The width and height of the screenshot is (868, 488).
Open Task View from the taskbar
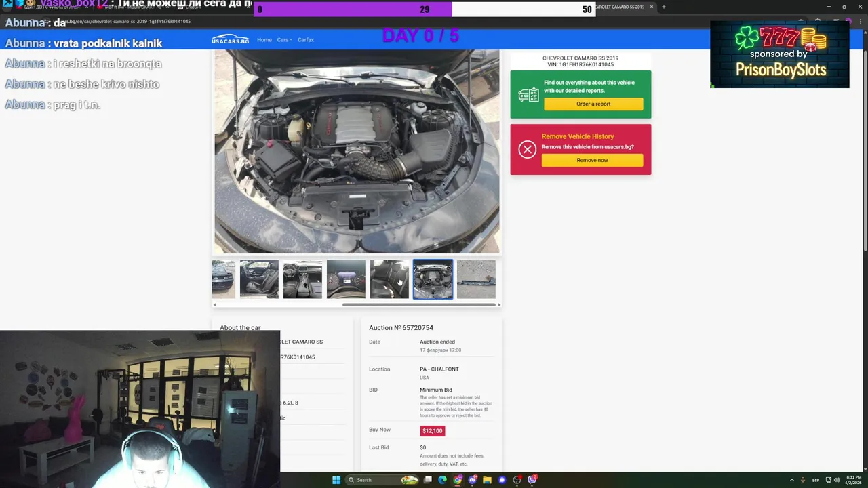[428, 480]
